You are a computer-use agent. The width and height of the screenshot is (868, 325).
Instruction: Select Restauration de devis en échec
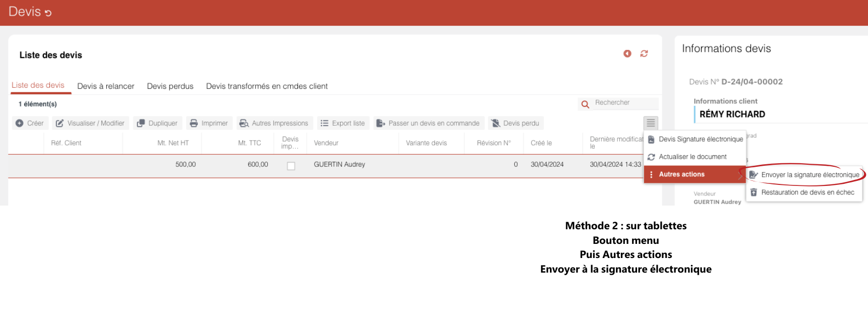804,192
